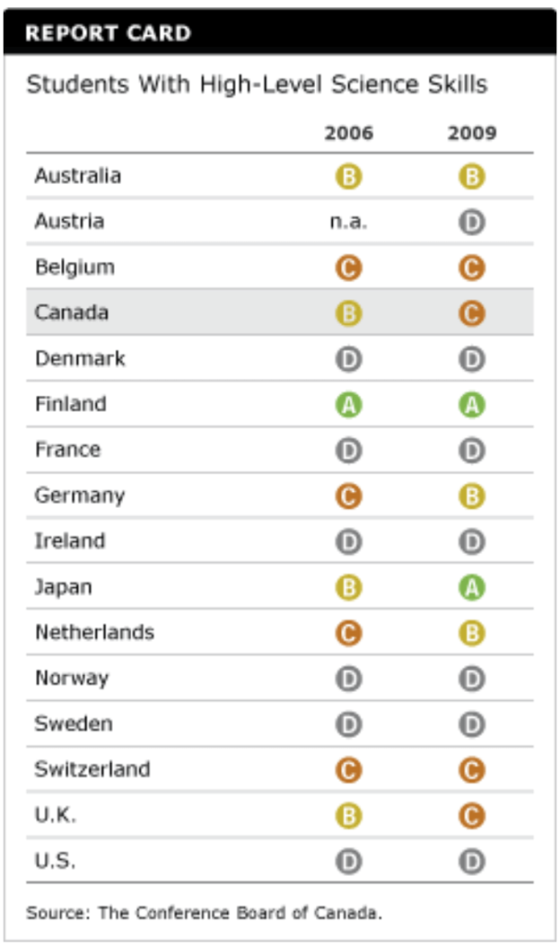Click Finland's 2006 green A grade icon
Image resolution: width=560 pixels, height=947 pixels.
click(x=348, y=405)
